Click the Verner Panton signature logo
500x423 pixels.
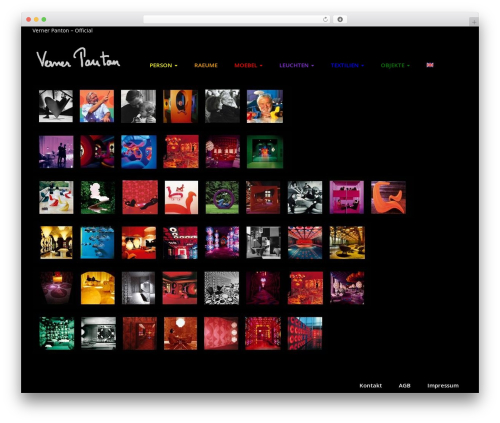coord(78,58)
